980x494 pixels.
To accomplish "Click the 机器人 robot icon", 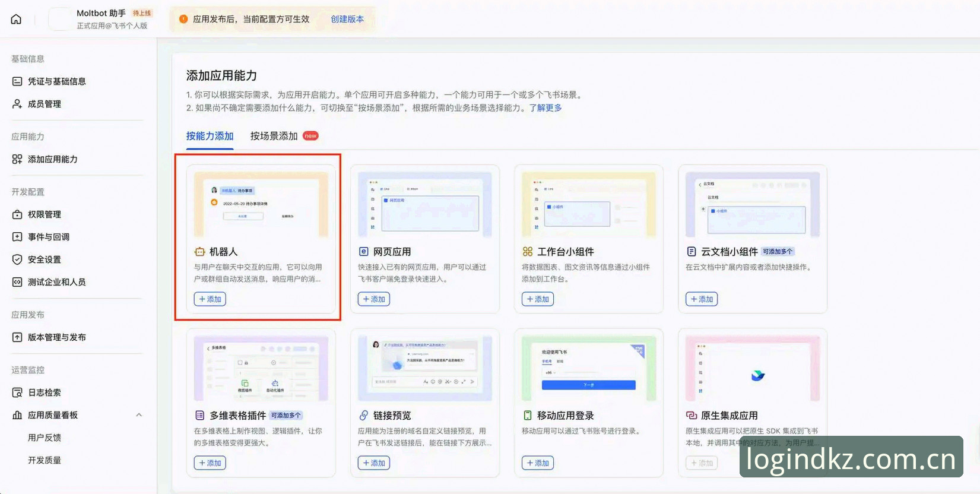I will point(199,252).
